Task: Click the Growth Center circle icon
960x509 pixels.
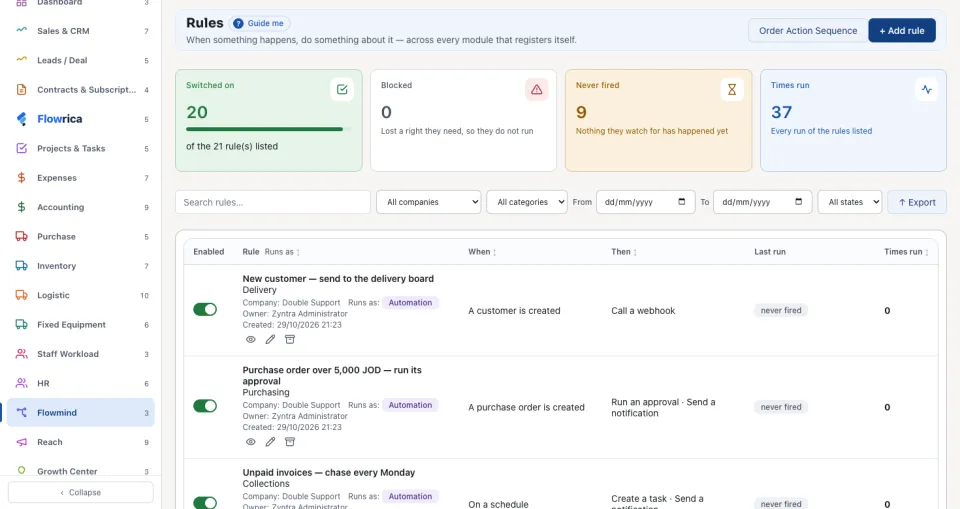Action: pos(21,470)
